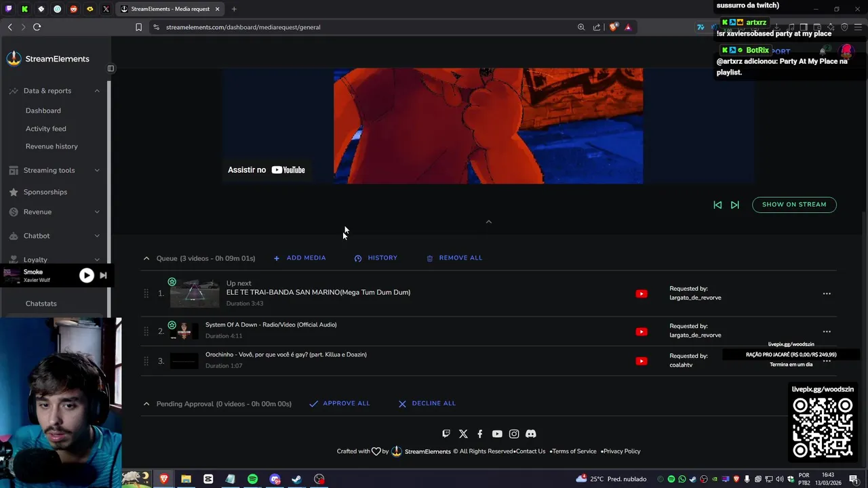Expand Revenue sidebar group

click(97, 212)
